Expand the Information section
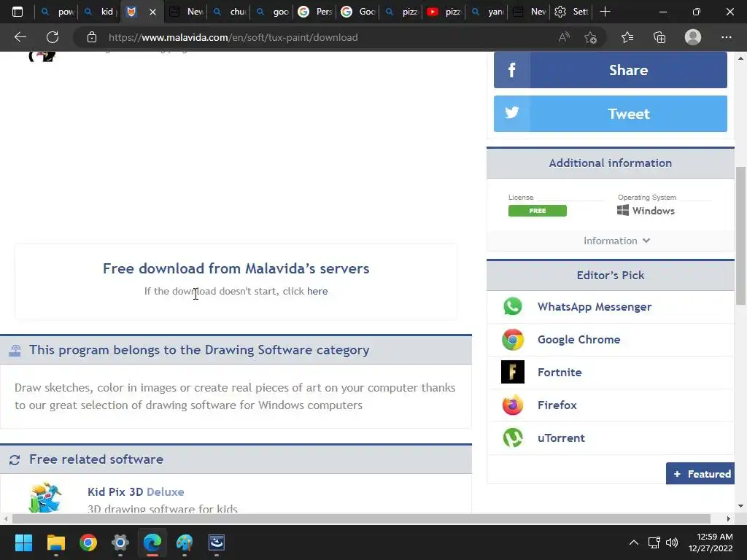Screen dimensions: 747x560 pos(616,241)
